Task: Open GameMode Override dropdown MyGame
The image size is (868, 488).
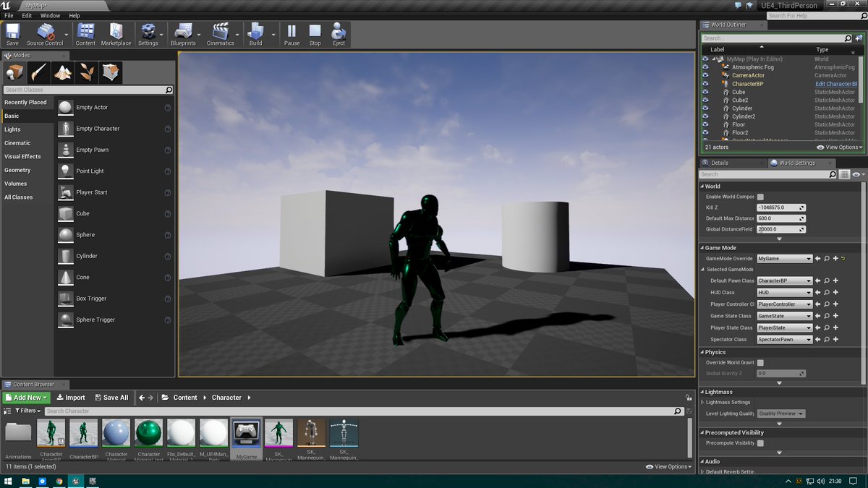Action: 785,258
